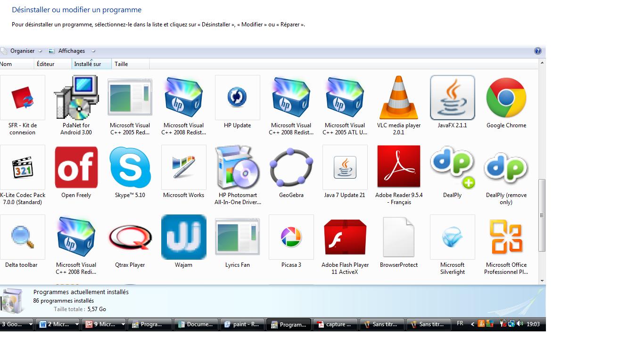Screen dimensions: 644x362
Task: Select the Microsoft Silverlight icon
Action: (x=453, y=237)
